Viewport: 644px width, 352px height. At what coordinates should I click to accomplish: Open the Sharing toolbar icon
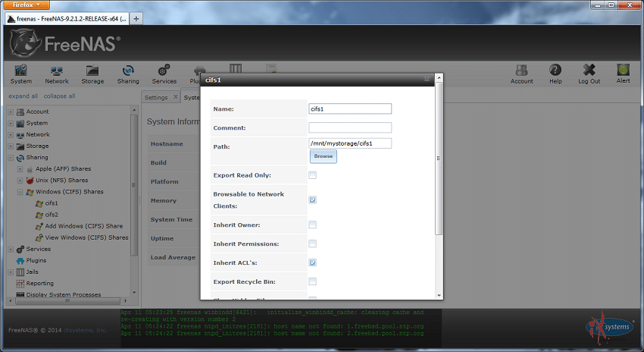pos(128,74)
